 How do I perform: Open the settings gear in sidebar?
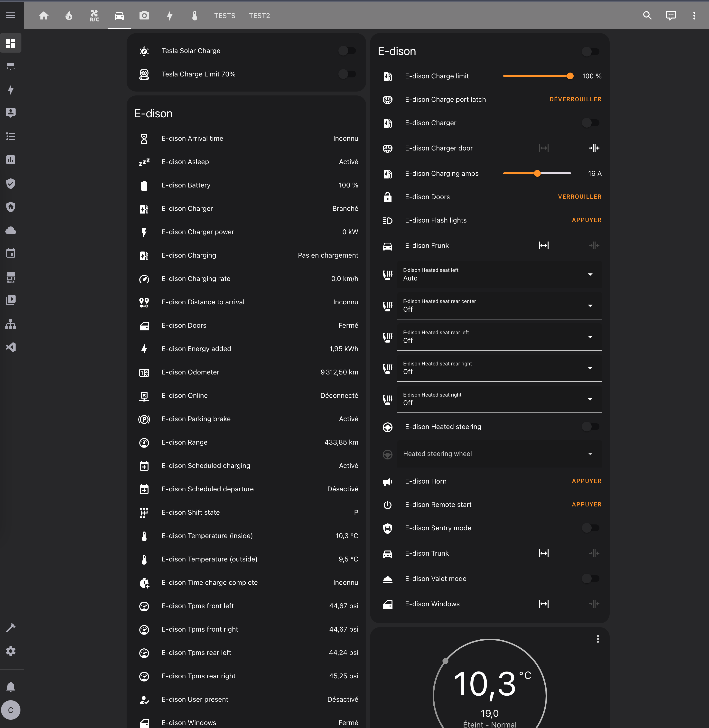[11, 651]
